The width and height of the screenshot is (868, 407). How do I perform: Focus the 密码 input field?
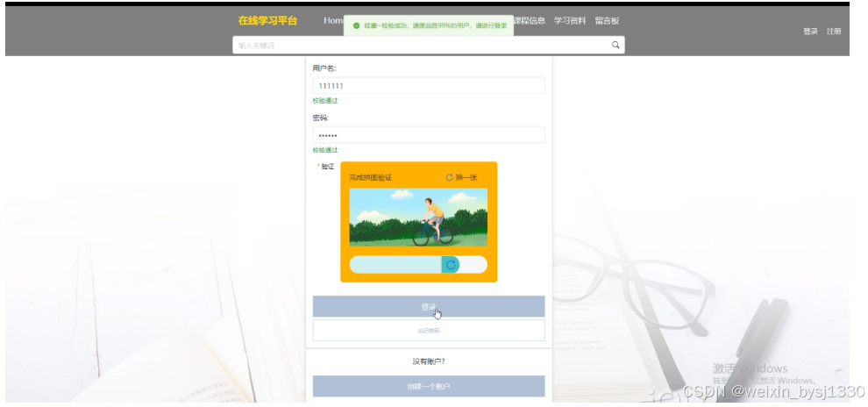[429, 135]
